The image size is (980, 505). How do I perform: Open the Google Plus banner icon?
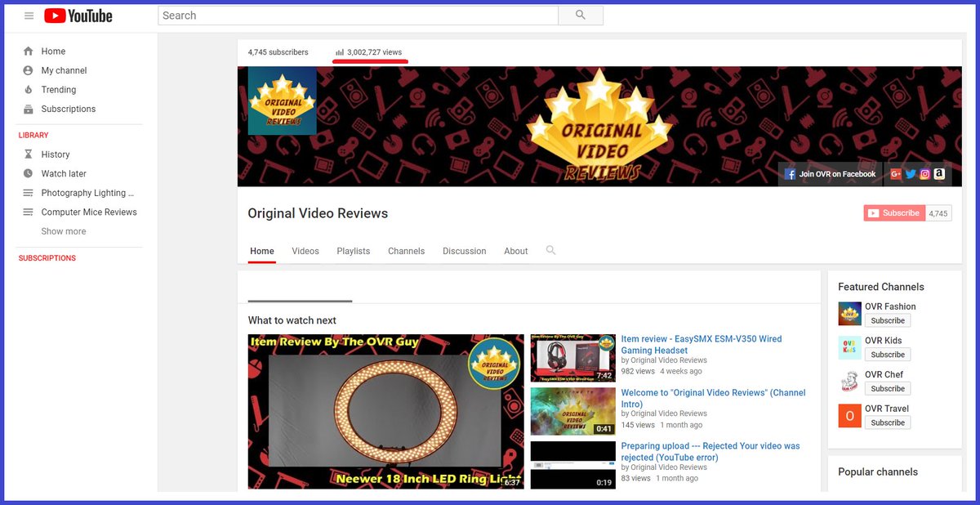pos(896,174)
